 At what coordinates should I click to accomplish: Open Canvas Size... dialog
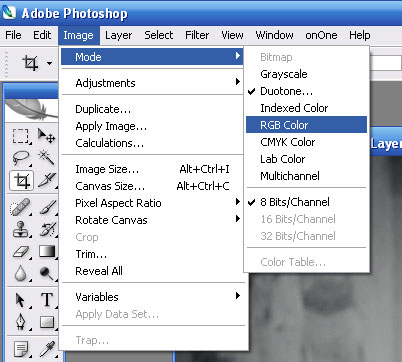click(152, 186)
